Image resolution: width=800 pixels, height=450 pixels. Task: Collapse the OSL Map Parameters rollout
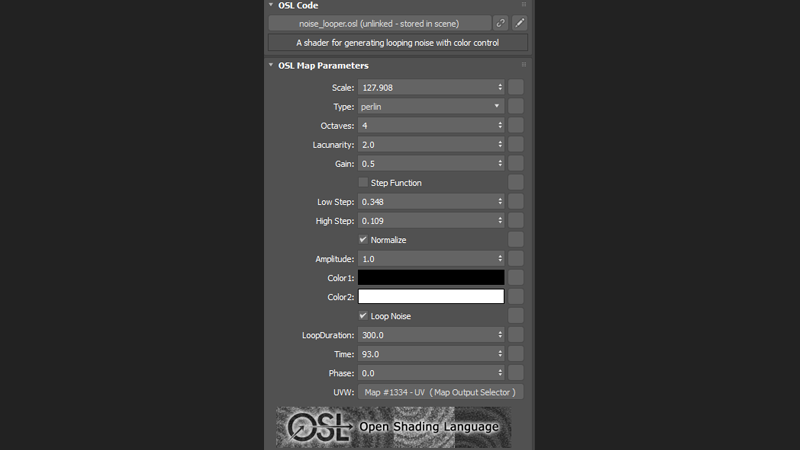tap(271, 65)
